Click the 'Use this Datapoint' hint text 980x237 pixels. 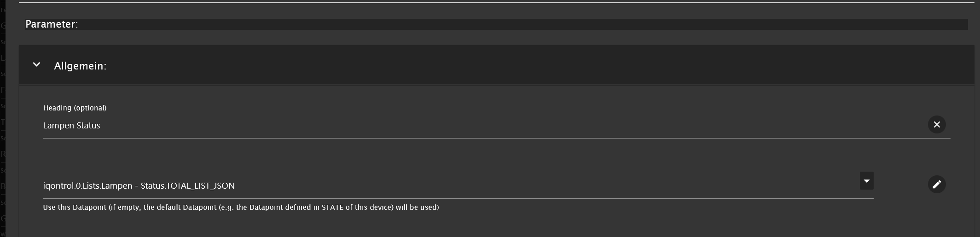pyautogui.click(x=241, y=208)
